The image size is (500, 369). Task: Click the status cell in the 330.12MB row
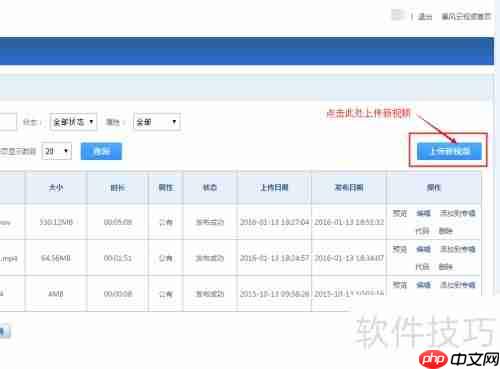click(210, 222)
